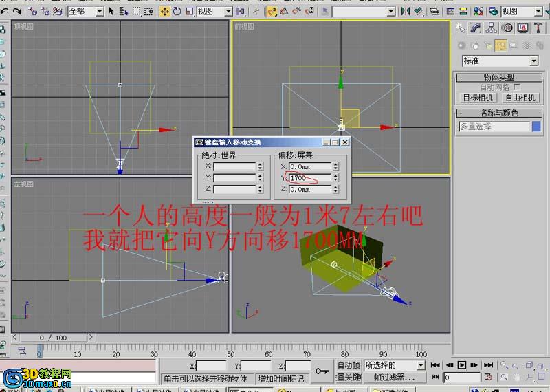This screenshot has height=392, width=550.
Task: Toggle the Percent Snap icon
Action: (x=297, y=12)
